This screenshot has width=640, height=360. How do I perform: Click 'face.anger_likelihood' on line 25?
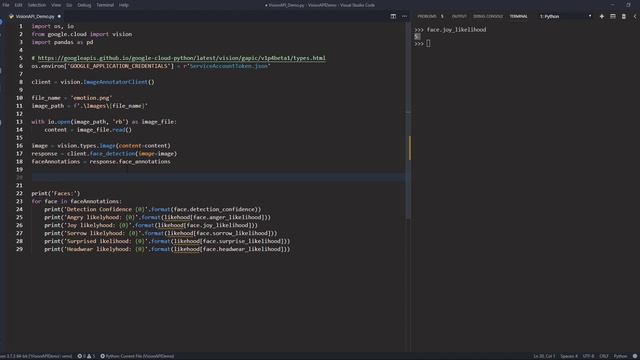pyautogui.click(x=226, y=217)
